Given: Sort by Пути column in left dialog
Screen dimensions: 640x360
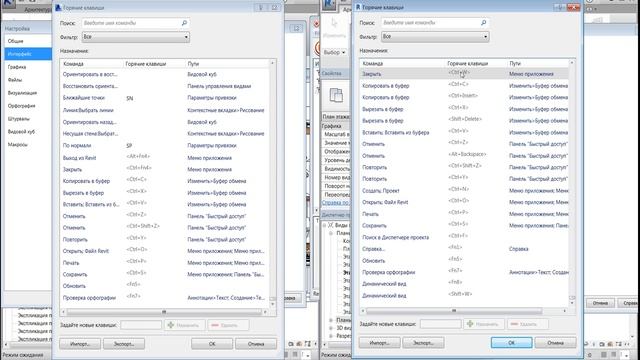Looking at the screenshot, I should click(227, 64).
